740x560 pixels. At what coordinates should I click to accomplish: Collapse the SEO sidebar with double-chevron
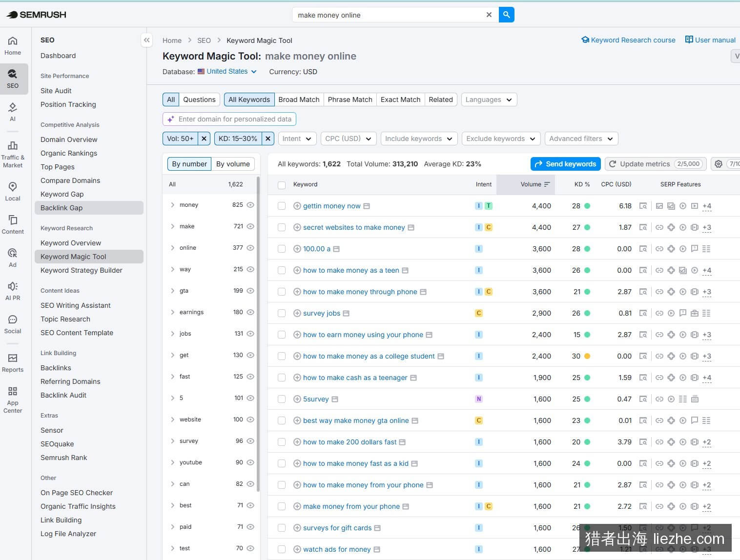(x=146, y=40)
